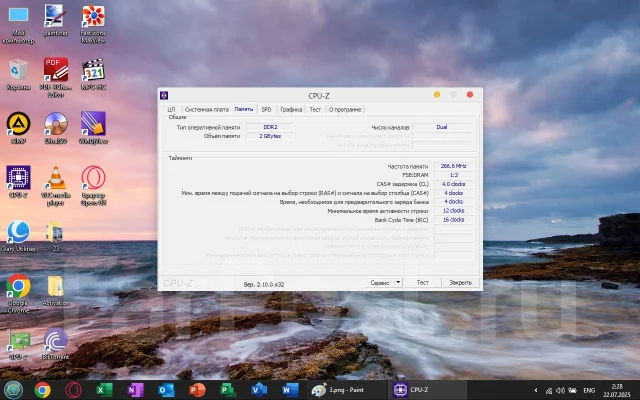The height and width of the screenshot is (400, 640).
Task: Launch Outlook from the taskbar
Action: 166,390
